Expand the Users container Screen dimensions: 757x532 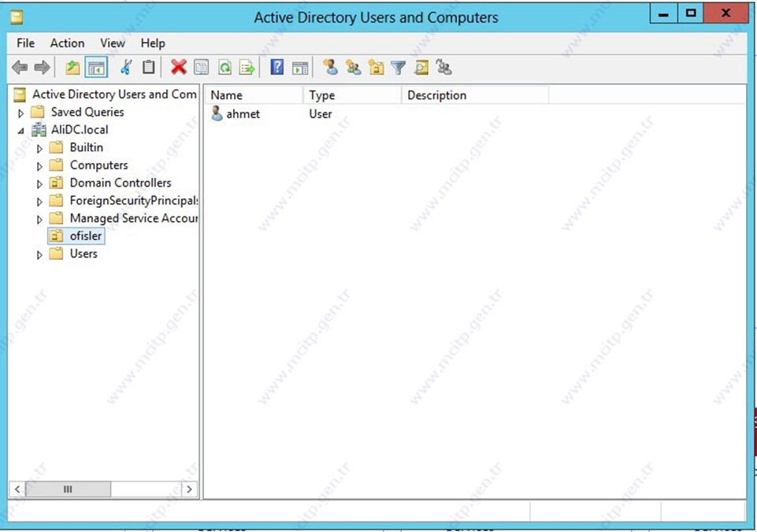[39, 255]
